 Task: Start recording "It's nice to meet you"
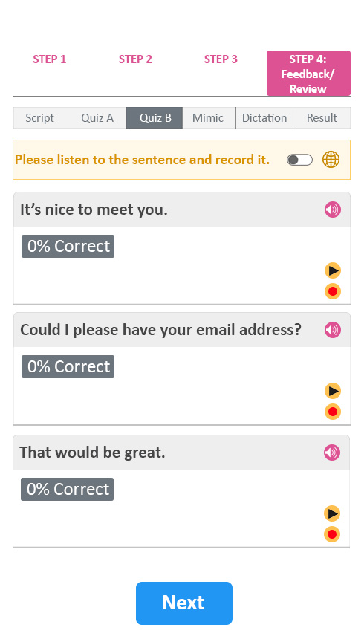(333, 291)
